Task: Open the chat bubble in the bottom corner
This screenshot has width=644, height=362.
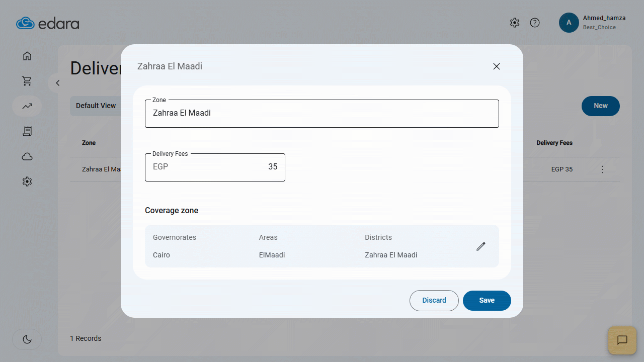Action: tap(622, 340)
